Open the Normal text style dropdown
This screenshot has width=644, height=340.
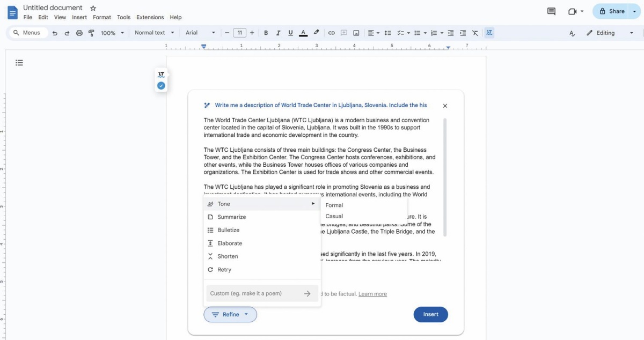[x=155, y=33]
